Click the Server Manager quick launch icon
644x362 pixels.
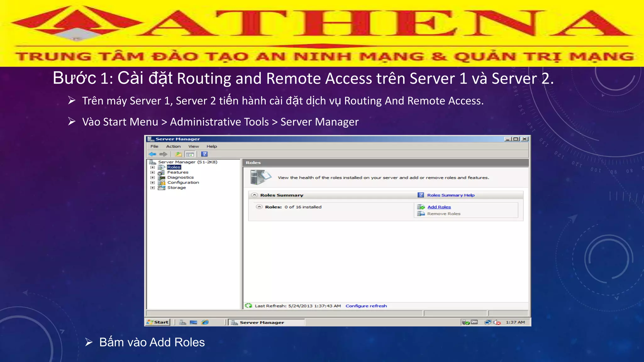(x=182, y=322)
